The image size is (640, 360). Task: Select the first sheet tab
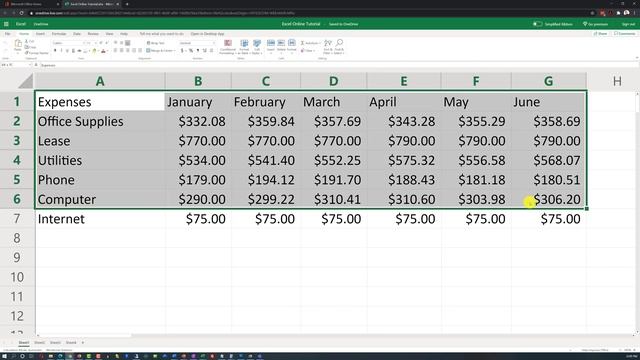(x=24, y=343)
